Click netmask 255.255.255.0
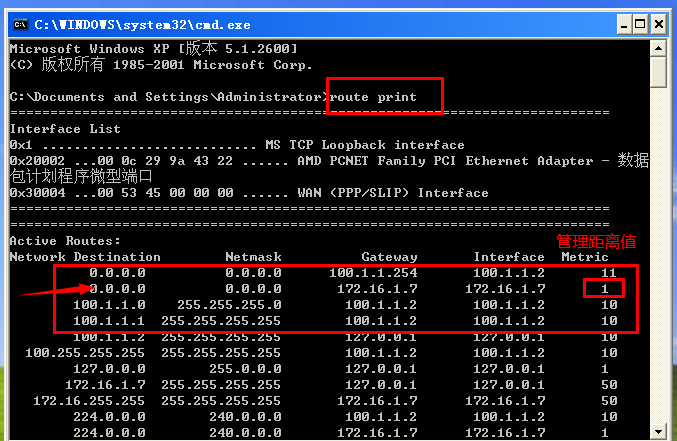The image size is (677, 441). click(x=229, y=305)
